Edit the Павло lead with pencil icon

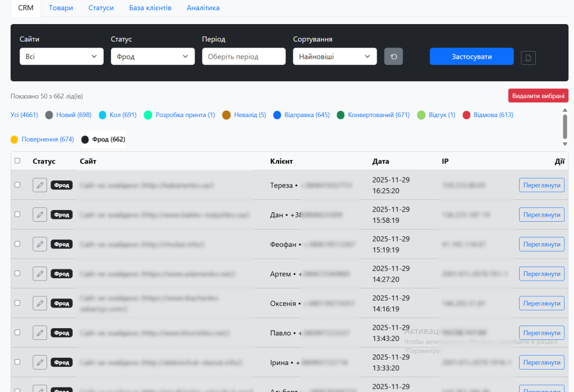(x=40, y=333)
